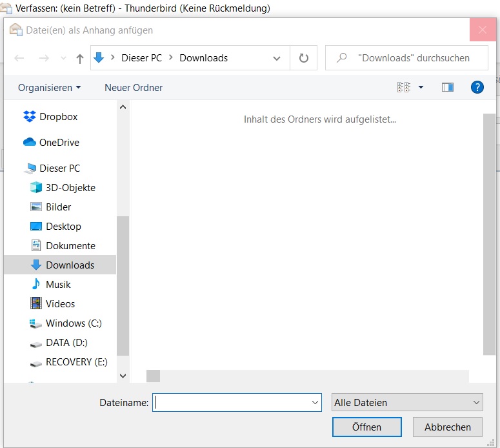
Task: Open the Alle Dateien file type dropdown
Action: tap(407, 402)
